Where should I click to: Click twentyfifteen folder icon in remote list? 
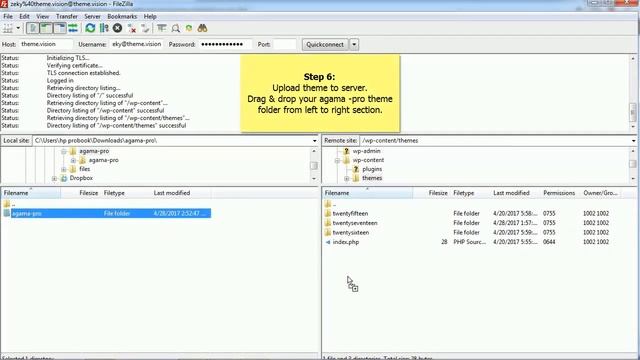pos(328,213)
